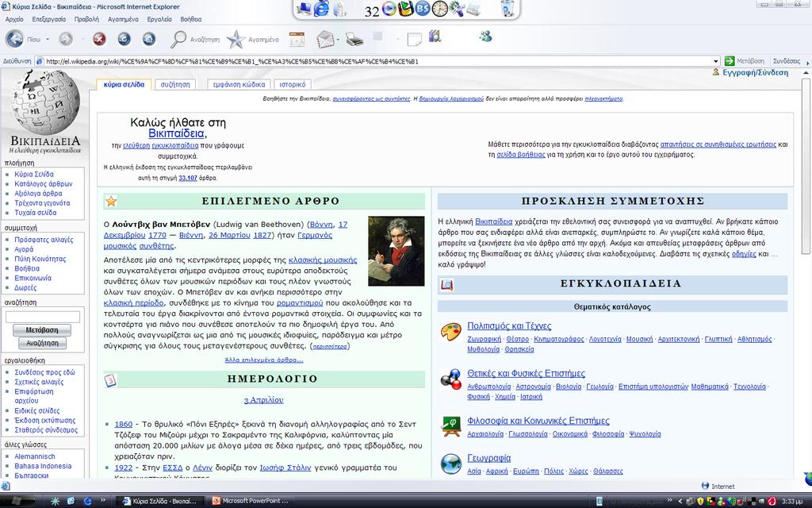Click the vertical scrollbar up arrow
Image resolution: width=812 pixels, height=508 pixels.
pos(806,73)
